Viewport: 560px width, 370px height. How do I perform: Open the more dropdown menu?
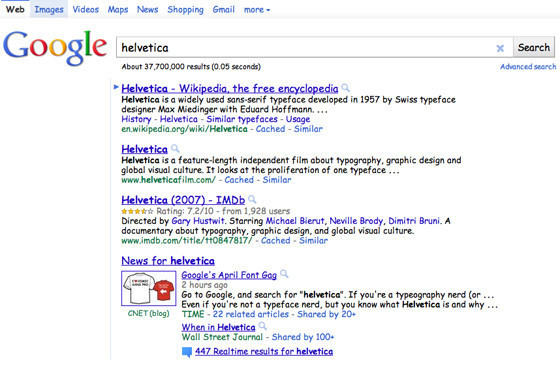[x=257, y=10]
